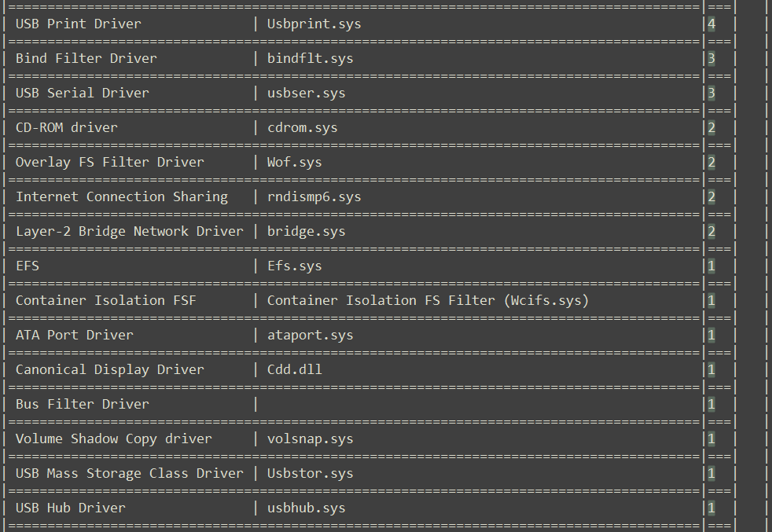This screenshot has height=532, width=772.
Task: Select the Overlay FS Filter Driver label
Action: (110, 162)
